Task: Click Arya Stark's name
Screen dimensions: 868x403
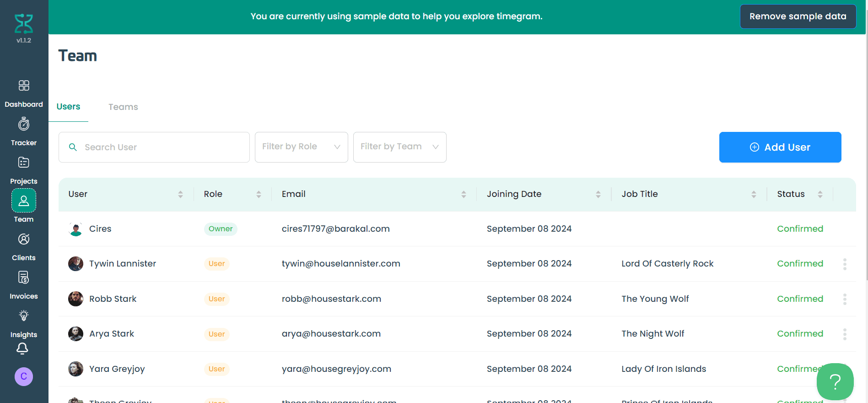Action: [112, 334]
